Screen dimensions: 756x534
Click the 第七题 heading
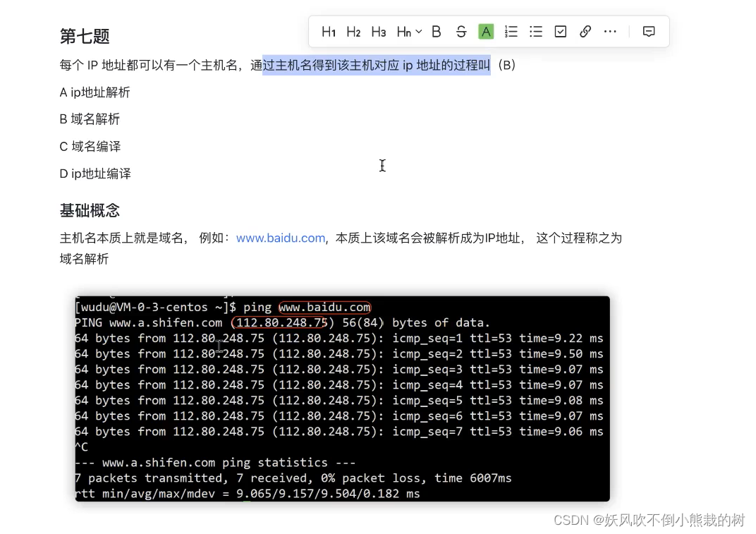coord(85,36)
